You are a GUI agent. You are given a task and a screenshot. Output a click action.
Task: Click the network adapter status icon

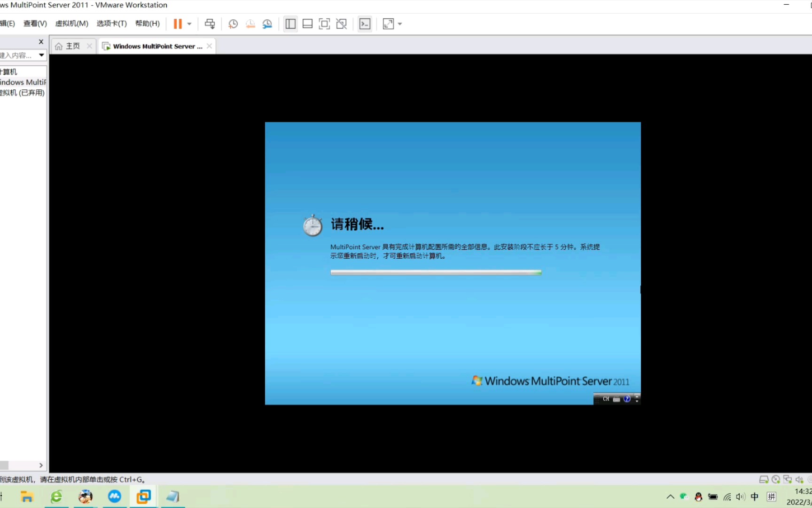click(x=788, y=479)
